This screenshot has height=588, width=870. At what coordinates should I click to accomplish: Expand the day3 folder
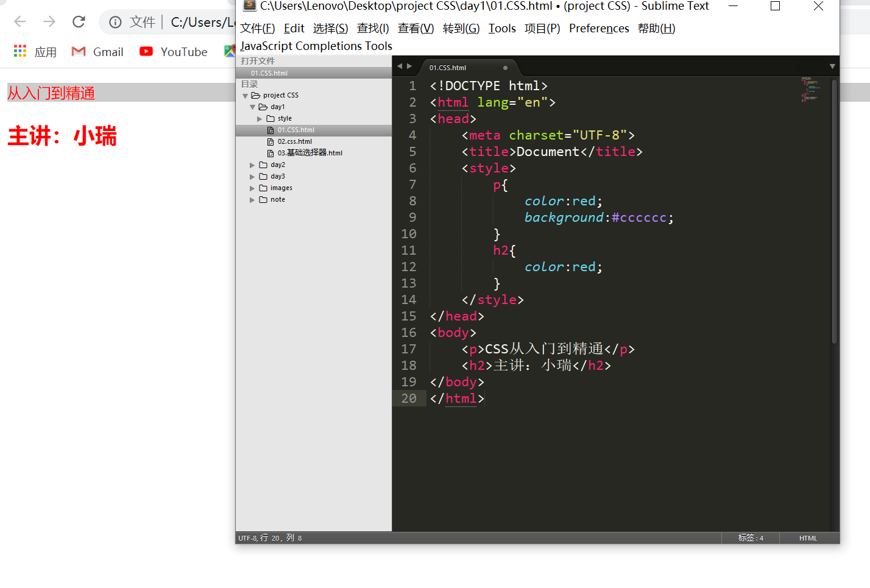[x=252, y=177]
